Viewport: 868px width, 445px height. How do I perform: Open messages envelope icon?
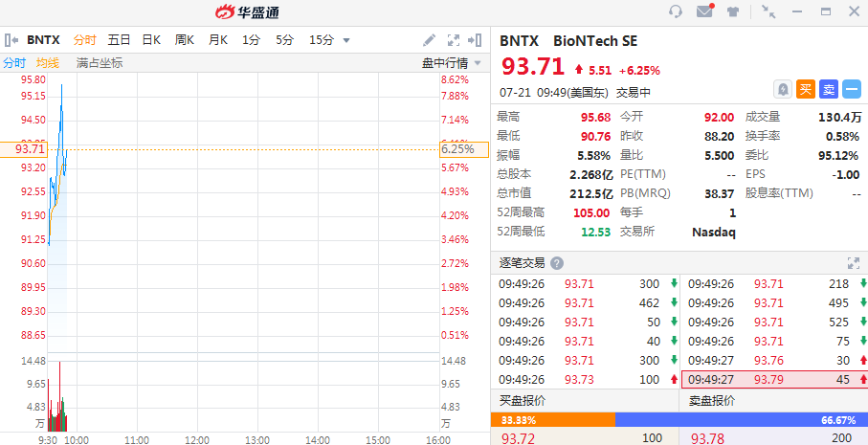coord(704,11)
